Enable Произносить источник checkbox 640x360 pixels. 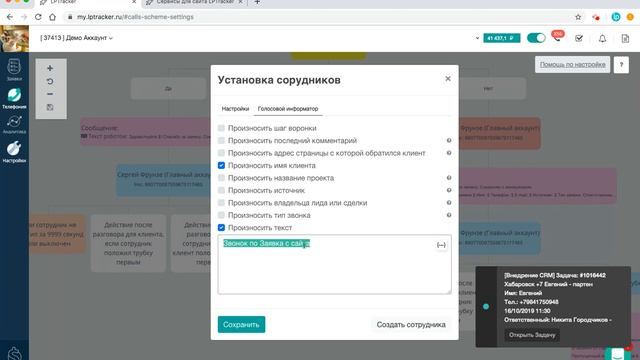221,190
